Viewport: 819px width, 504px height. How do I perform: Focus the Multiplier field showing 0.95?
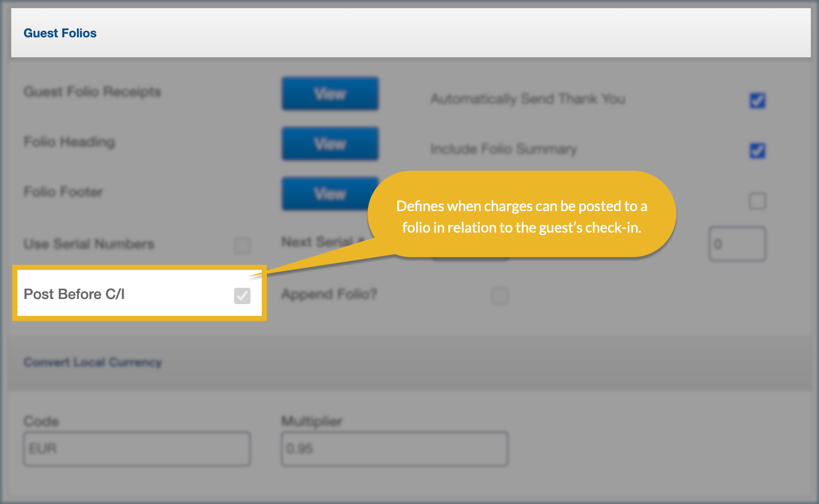click(394, 449)
